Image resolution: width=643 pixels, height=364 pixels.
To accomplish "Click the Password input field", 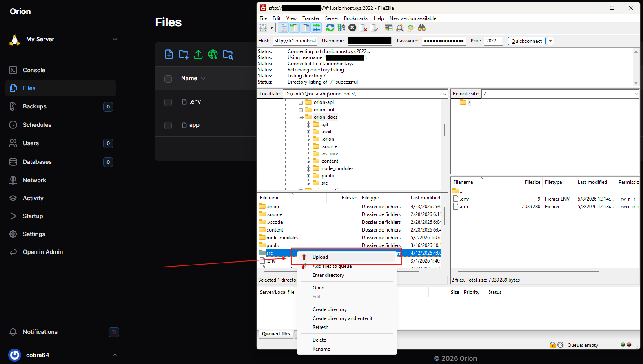I will pos(444,41).
